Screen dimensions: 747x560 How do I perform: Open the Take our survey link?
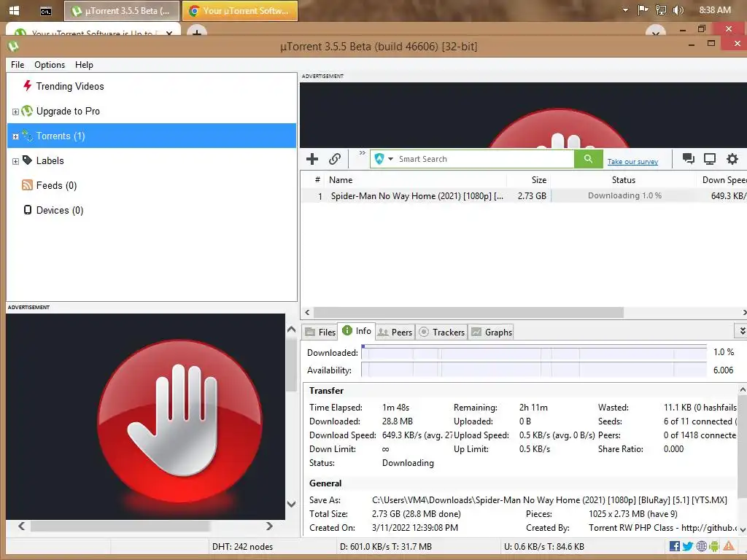click(x=632, y=162)
